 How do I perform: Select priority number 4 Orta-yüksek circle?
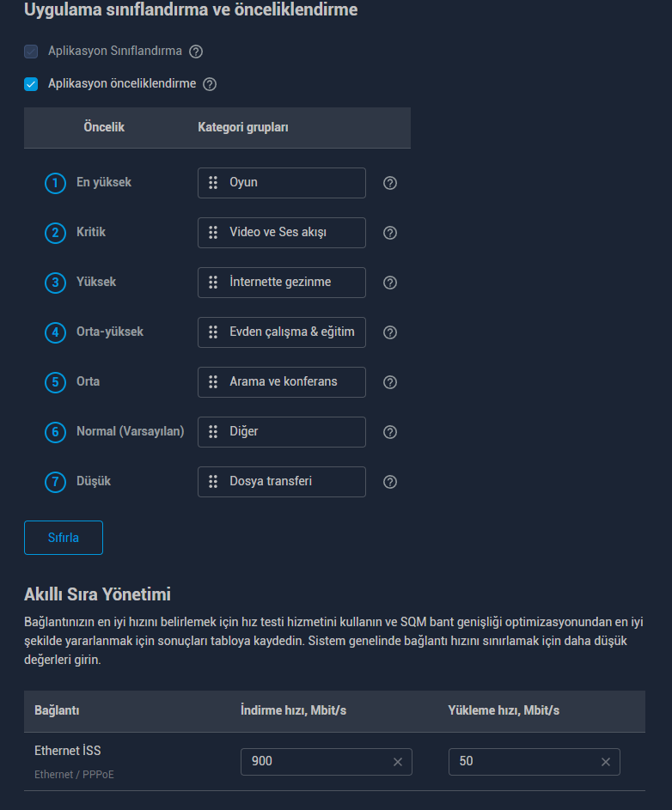click(55, 332)
